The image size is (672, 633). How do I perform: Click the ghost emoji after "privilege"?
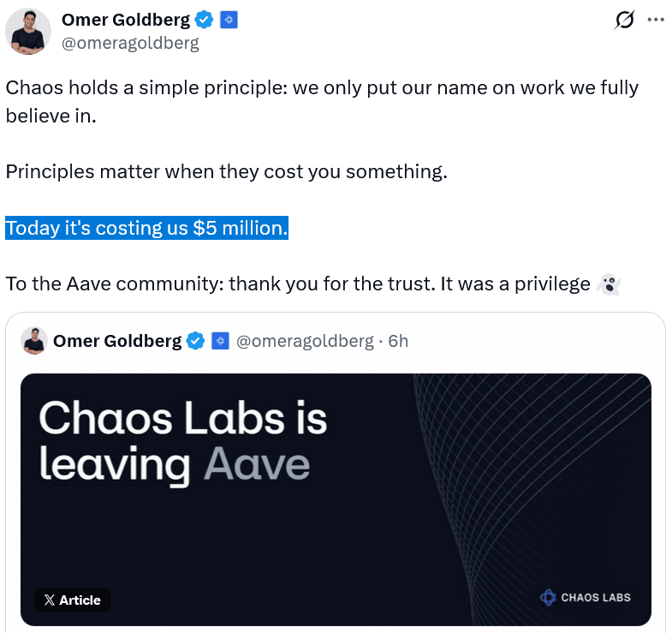pos(610,284)
